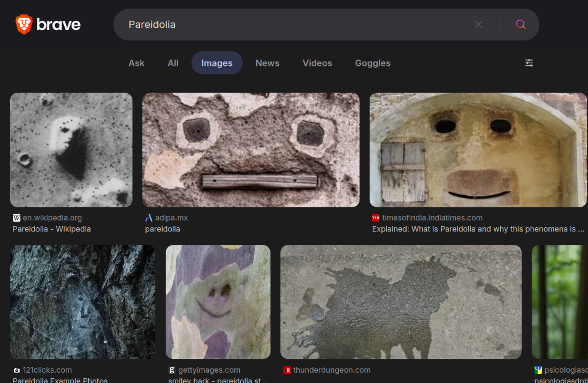Open the smiley bark image
Screen dimensions: 588x383
click(x=218, y=302)
